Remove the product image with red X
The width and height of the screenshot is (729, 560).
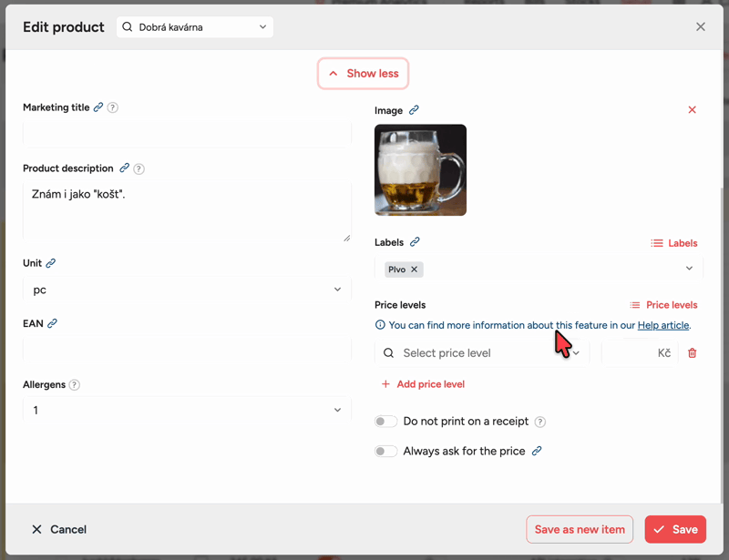[692, 109]
